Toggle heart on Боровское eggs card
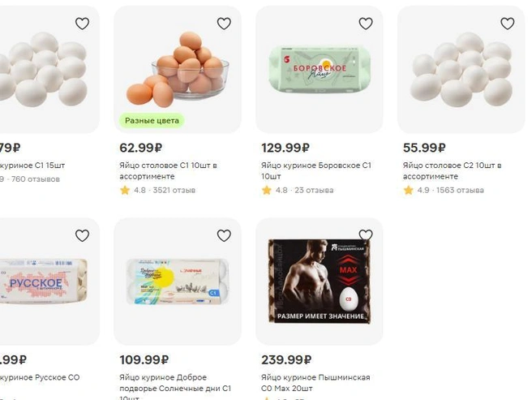This screenshot has width=532, height=400. (x=366, y=24)
